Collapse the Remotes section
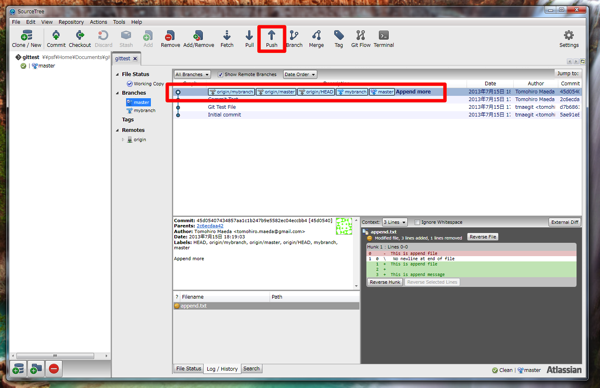 point(117,130)
